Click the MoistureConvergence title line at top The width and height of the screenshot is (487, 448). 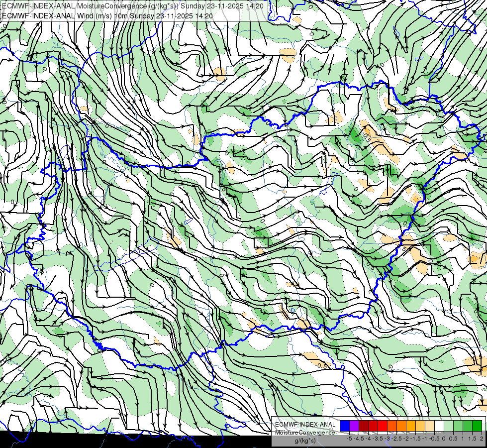coord(133,6)
